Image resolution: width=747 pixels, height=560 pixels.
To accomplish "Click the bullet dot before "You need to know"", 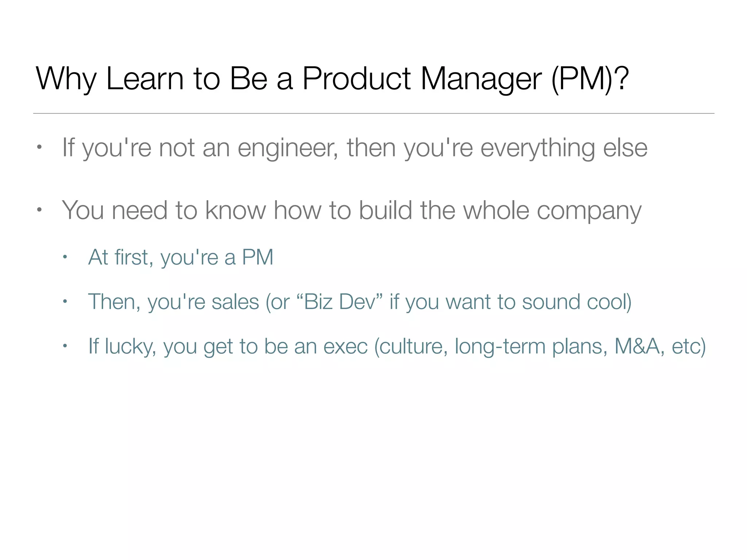I will coord(39,210).
